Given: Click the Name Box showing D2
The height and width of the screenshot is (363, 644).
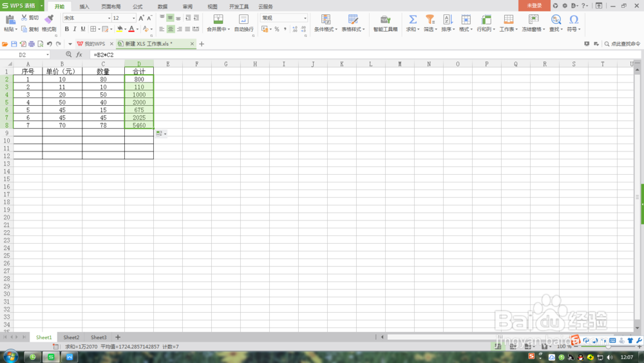Looking at the screenshot, I should [26, 55].
